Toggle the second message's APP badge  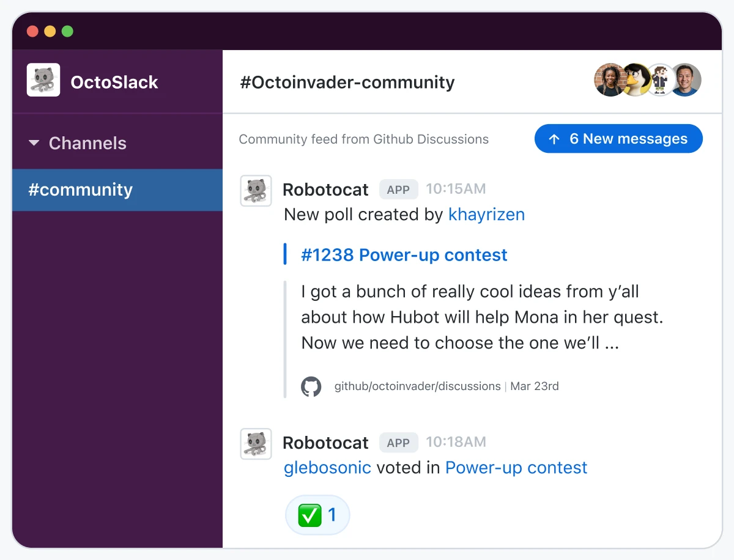click(398, 442)
